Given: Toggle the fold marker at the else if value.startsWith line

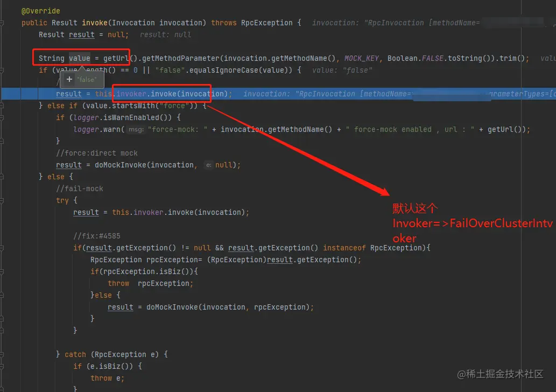Looking at the screenshot, I should [x=2, y=106].
